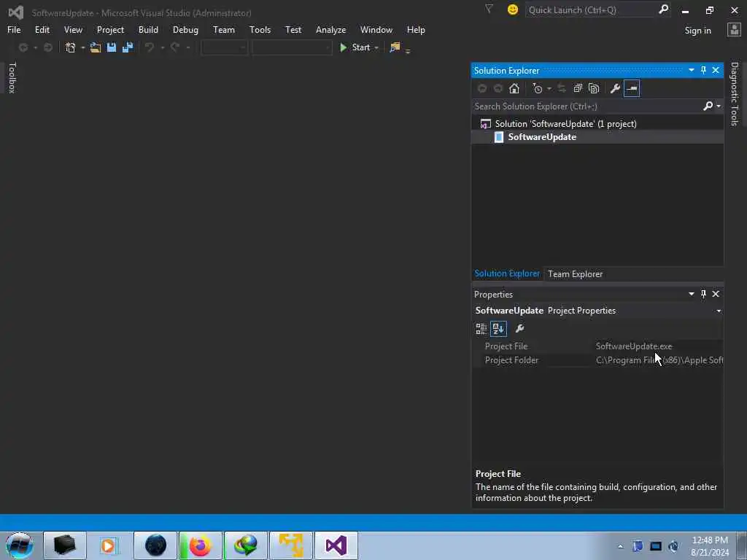Click the Find in Files toolbar icon
This screenshot has height=560, width=747.
pyautogui.click(x=395, y=47)
